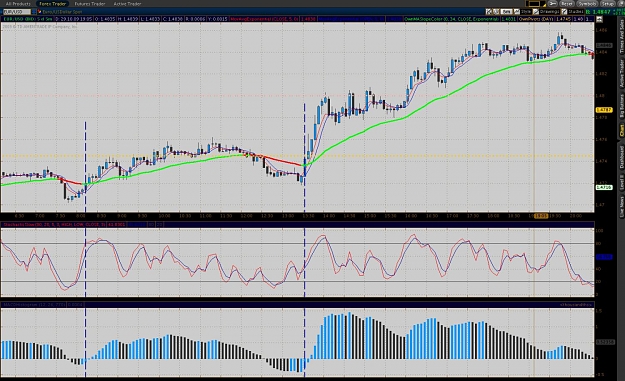Click the second chart toolbar icon beside 5m
The image size is (625, 381).
496,12
